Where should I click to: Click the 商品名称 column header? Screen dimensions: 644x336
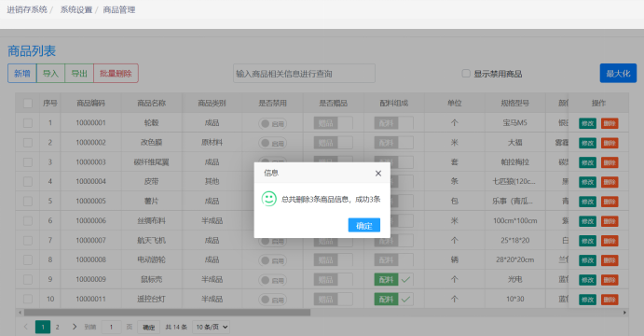152,104
